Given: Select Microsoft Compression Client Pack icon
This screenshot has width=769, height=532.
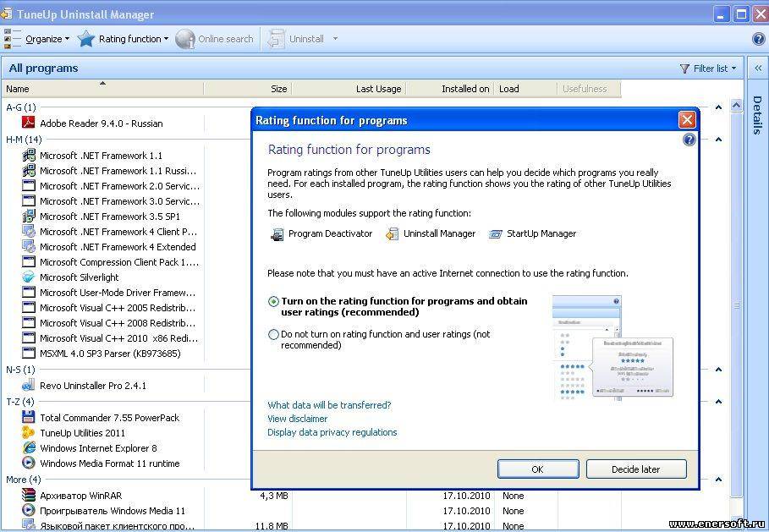Looking at the screenshot, I should pyautogui.click(x=29, y=262).
